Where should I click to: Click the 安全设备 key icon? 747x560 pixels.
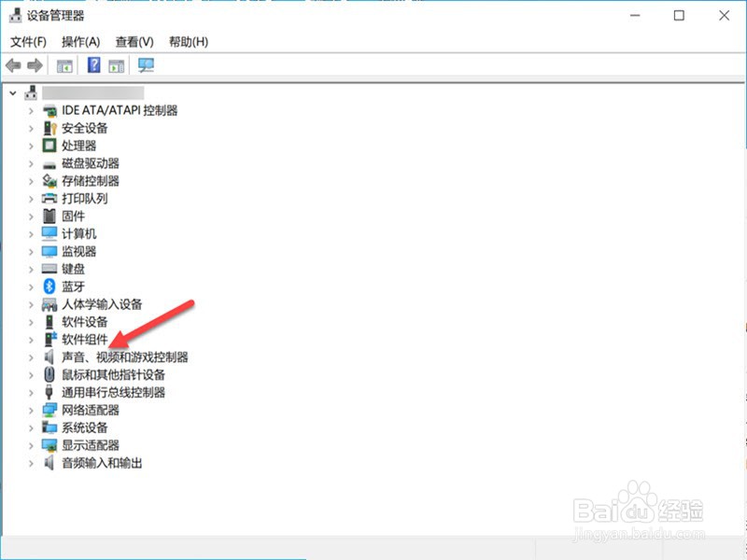coord(49,128)
